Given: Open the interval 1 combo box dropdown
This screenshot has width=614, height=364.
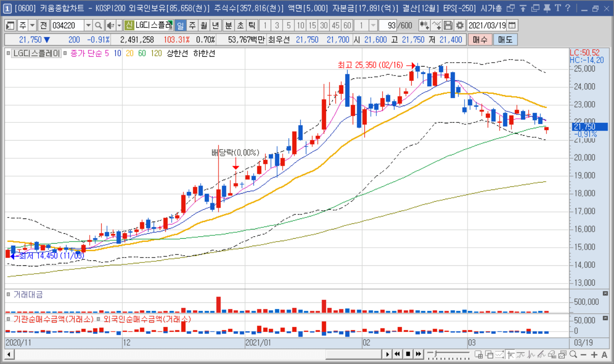Looking at the screenshot, I should (x=373, y=25).
